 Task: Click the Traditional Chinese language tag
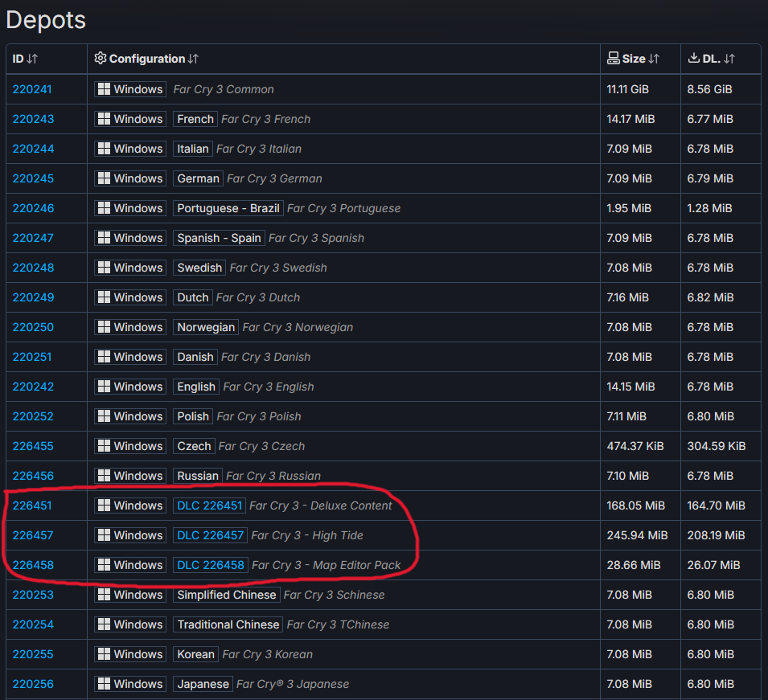[x=228, y=624]
